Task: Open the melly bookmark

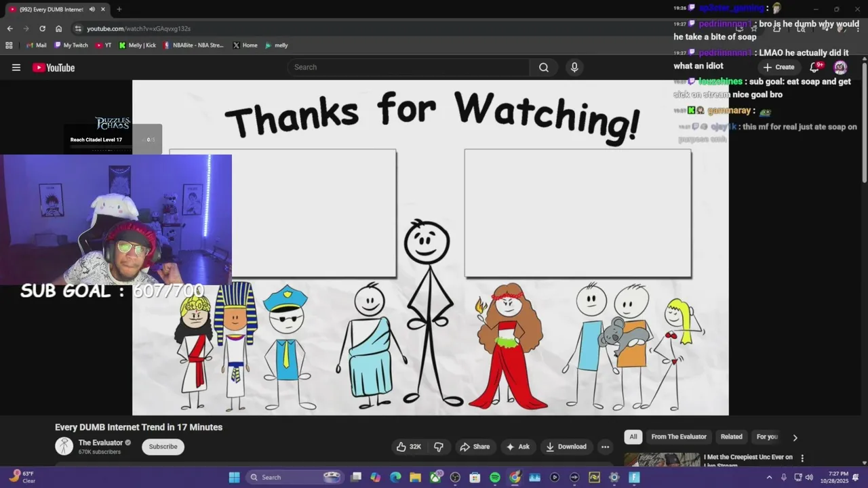Action: 277,45
